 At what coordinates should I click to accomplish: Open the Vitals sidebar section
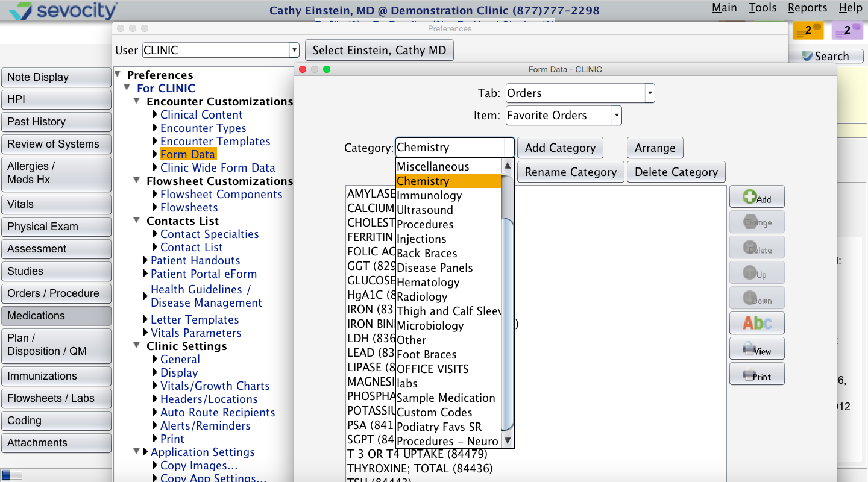pos(56,204)
